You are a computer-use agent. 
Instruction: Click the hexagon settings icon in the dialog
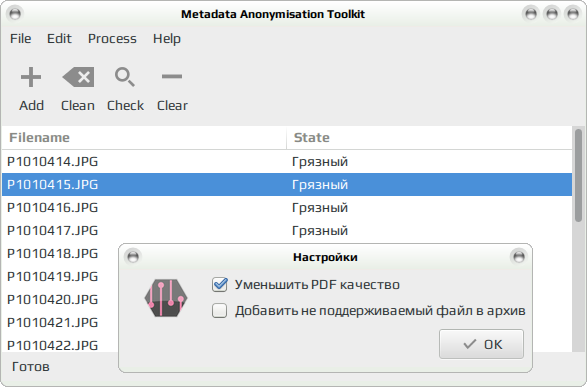point(166,298)
